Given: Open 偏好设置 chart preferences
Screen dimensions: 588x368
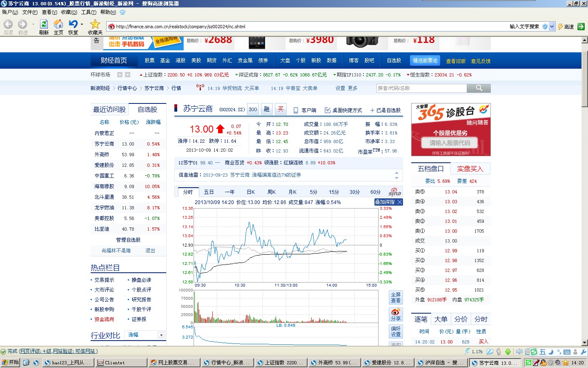Looking at the screenshot, I should [396, 331].
